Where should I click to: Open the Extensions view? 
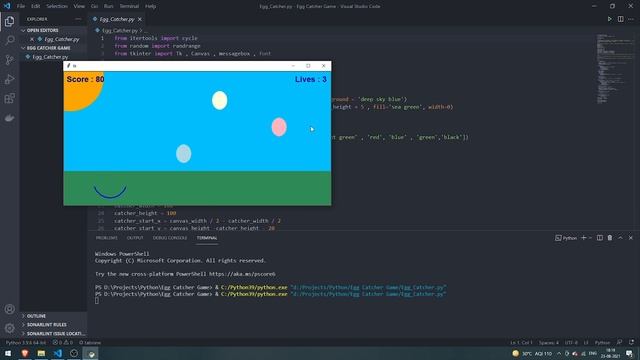(x=9, y=98)
